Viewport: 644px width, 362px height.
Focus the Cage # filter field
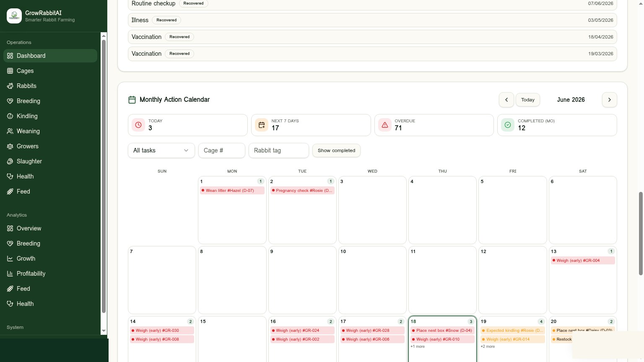(222, 150)
